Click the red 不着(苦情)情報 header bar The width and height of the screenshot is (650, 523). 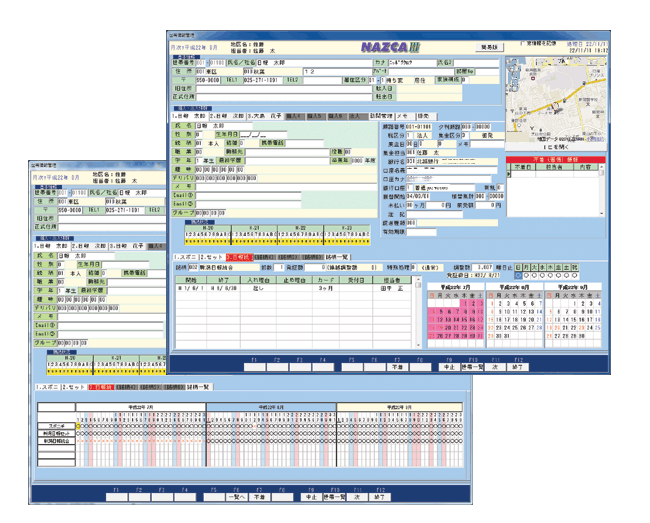(x=555, y=160)
